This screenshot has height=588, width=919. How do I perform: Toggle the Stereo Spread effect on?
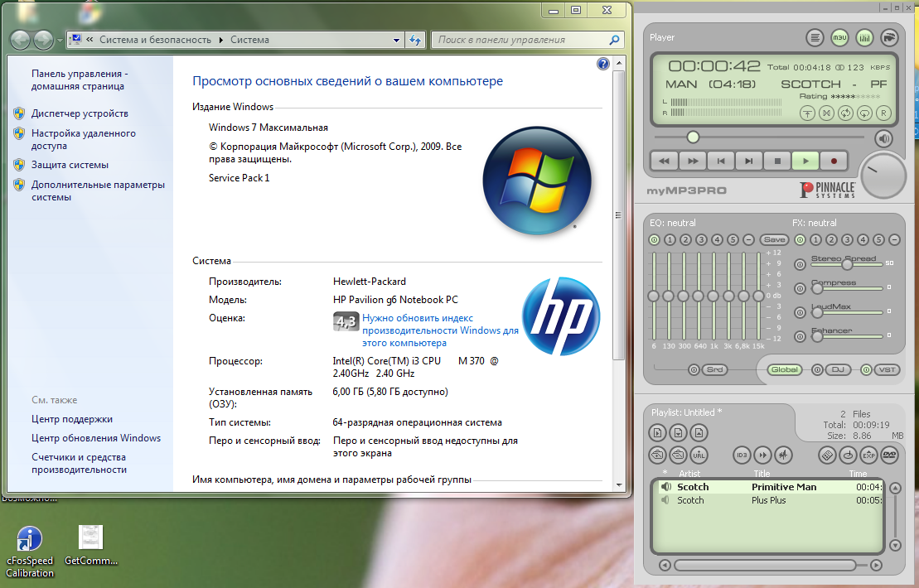pyautogui.click(x=800, y=265)
